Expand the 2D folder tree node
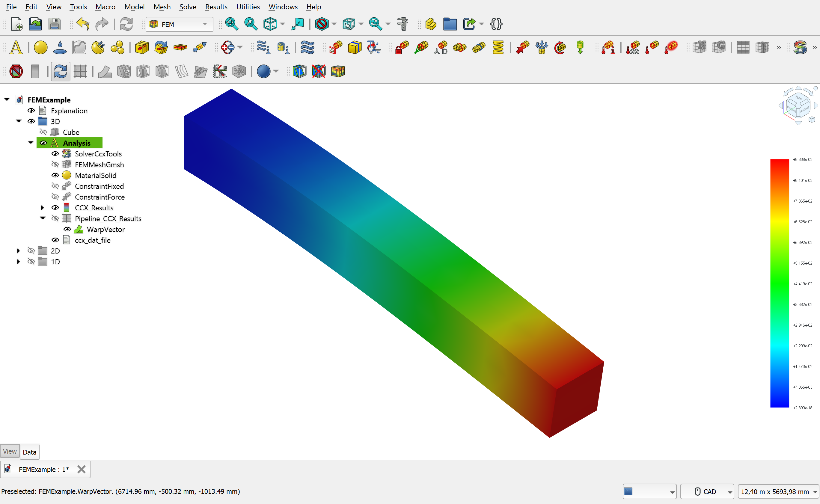 coord(18,251)
